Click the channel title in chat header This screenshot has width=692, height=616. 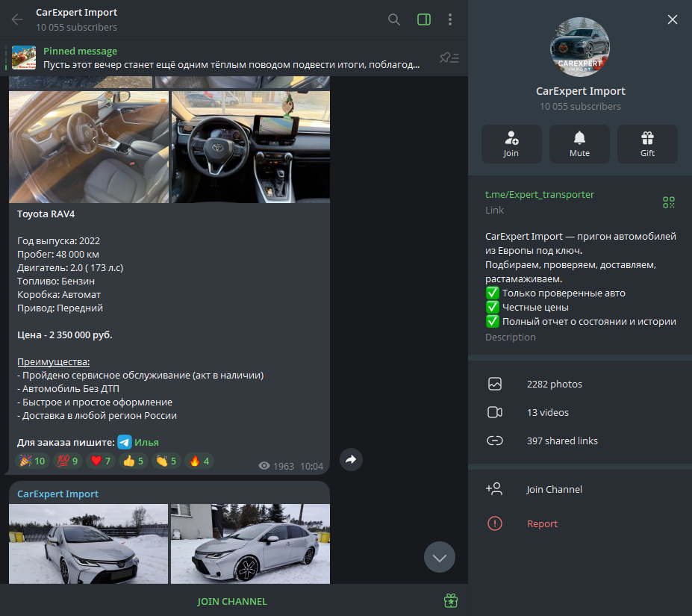tap(76, 13)
